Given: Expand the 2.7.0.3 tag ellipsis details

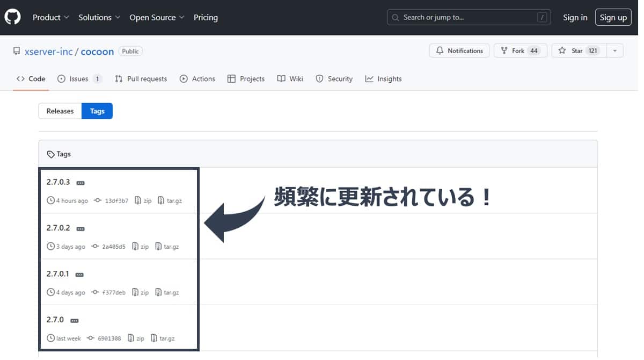Looking at the screenshot, I should [80, 183].
